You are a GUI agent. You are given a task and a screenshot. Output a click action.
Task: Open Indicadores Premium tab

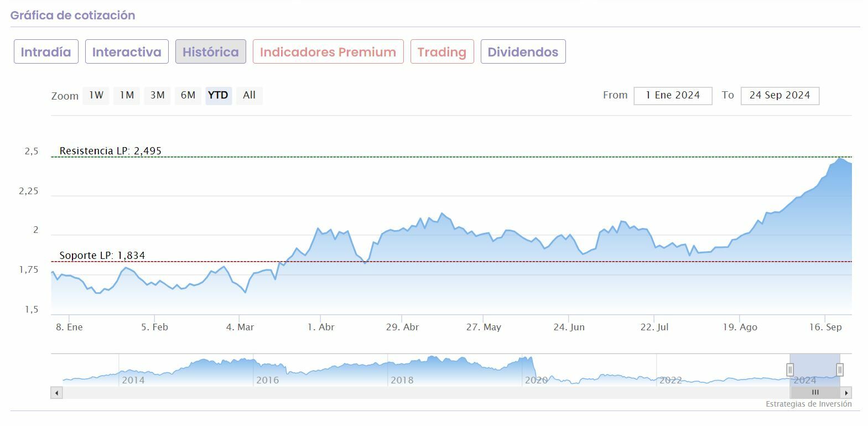coord(328,52)
